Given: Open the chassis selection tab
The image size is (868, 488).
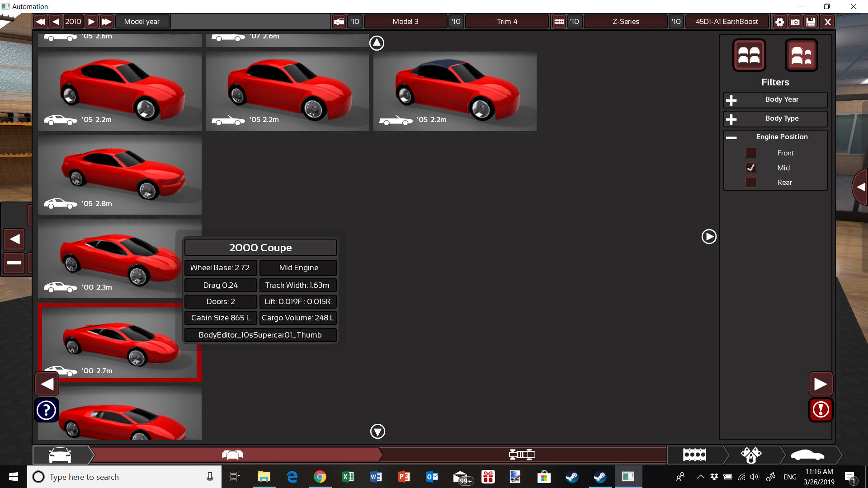Looking at the screenshot, I should pyautogui.click(x=522, y=455).
